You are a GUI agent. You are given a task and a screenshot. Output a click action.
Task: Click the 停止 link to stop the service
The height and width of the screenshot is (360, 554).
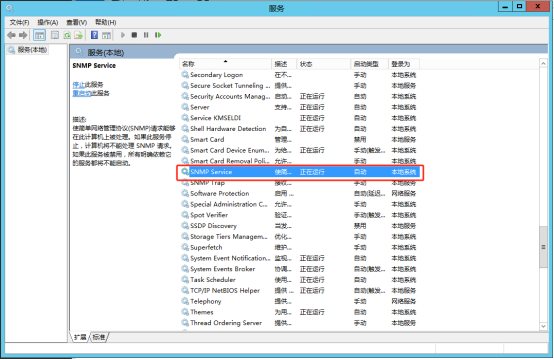point(78,84)
